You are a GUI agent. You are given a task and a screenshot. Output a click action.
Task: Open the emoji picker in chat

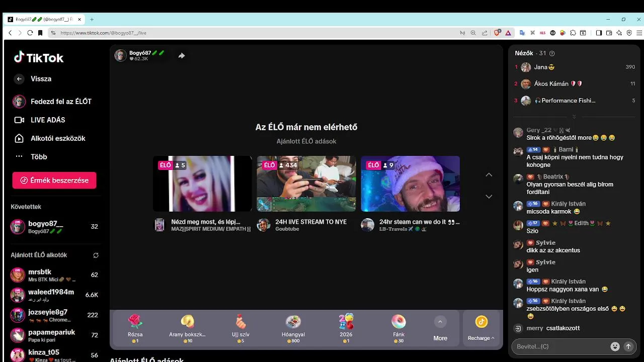[x=615, y=346]
